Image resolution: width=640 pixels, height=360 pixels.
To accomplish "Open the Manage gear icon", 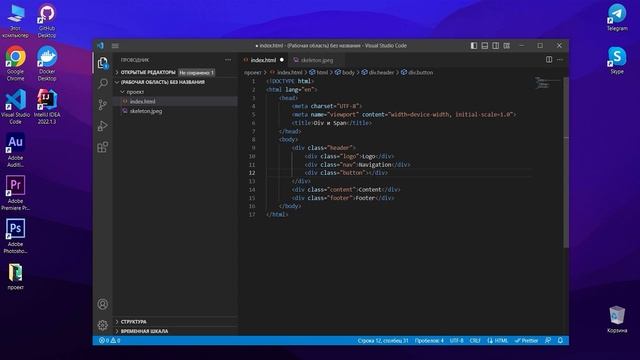I will click(103, 325).
